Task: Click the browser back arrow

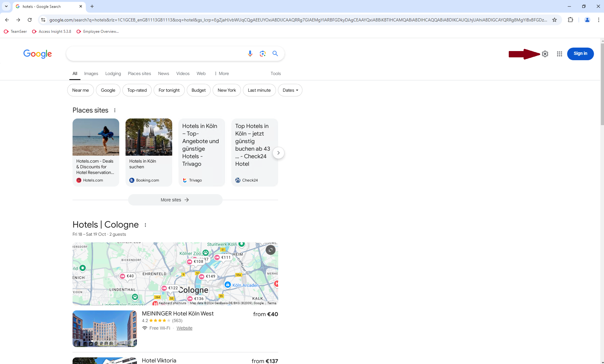Action: click(7, 20)
